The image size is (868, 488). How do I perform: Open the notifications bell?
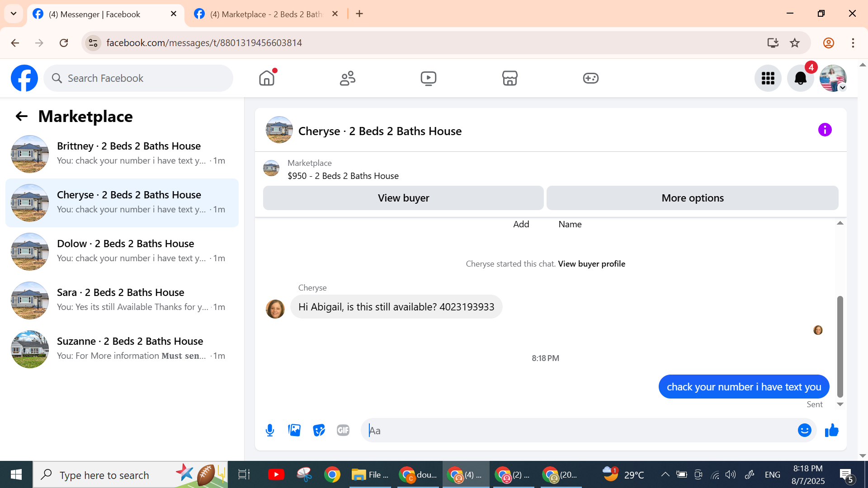801,78
